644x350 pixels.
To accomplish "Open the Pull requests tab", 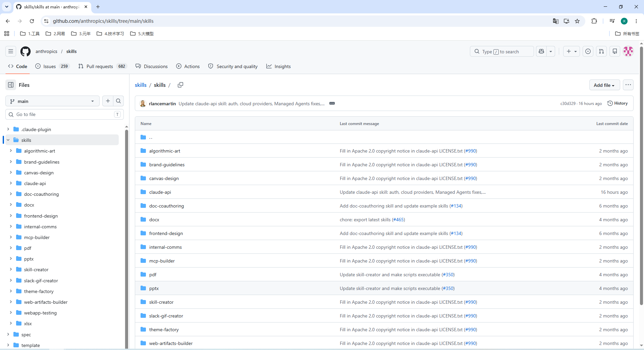I will (102, 66).
